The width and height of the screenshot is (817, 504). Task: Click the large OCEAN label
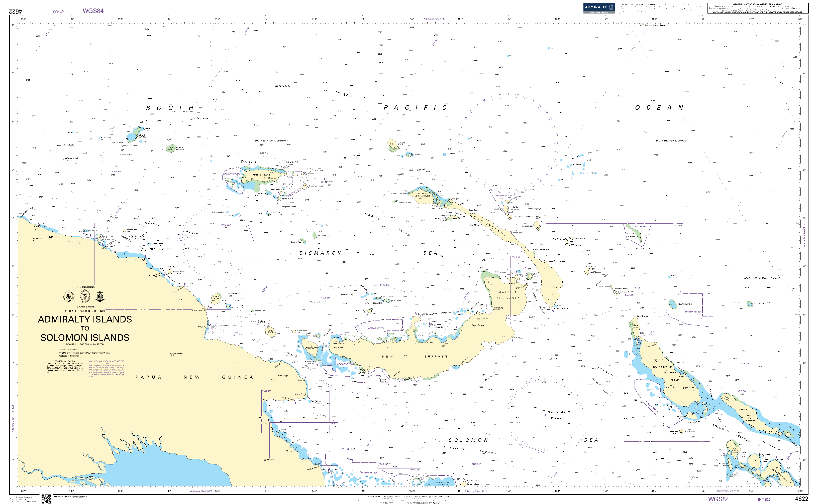click(659, 108)
